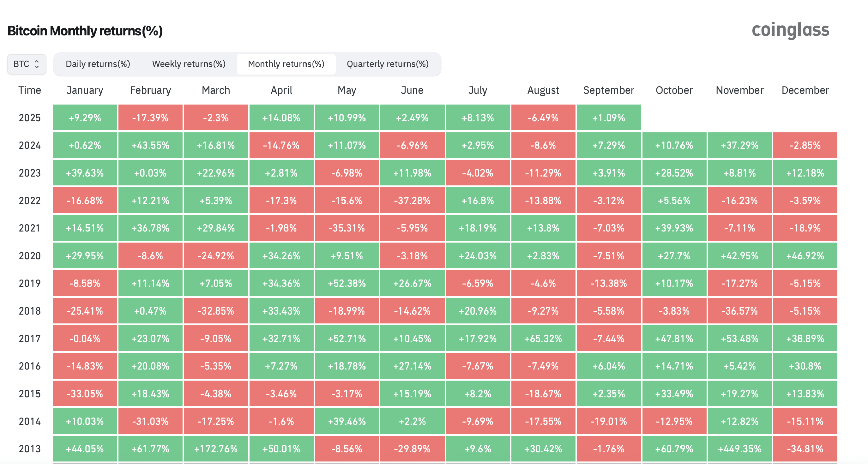The height and width of the screenshot is (464, 868).
Task: Click the December column header
Action: click(805, 90)
